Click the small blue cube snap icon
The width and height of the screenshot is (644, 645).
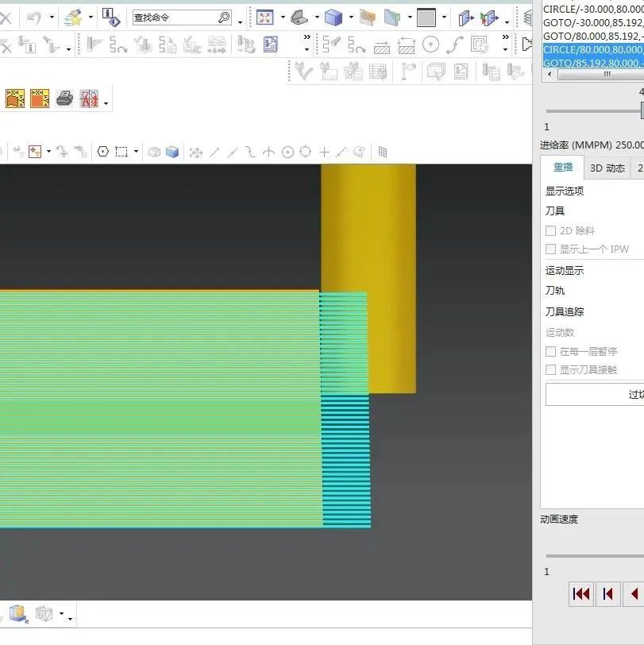(172, 152)
